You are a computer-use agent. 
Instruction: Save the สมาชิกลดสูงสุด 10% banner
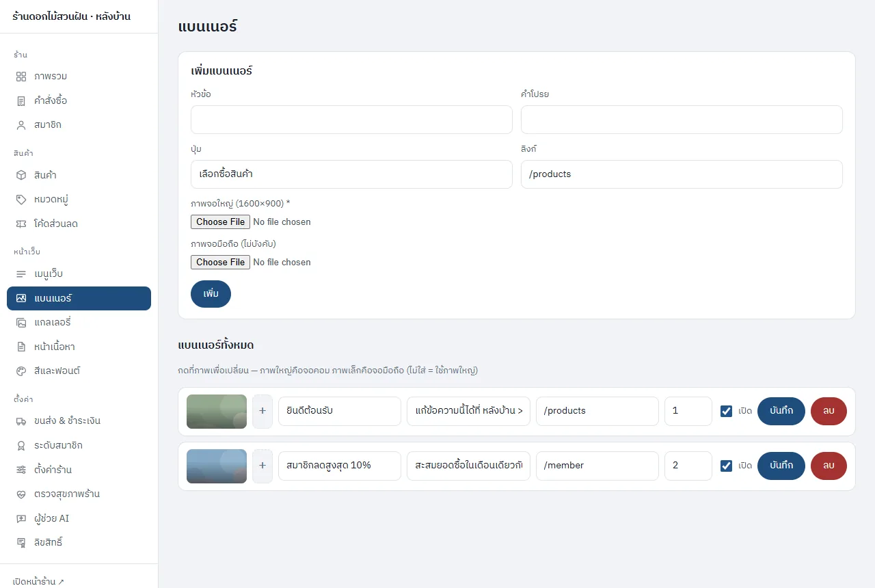coord(781,466)
